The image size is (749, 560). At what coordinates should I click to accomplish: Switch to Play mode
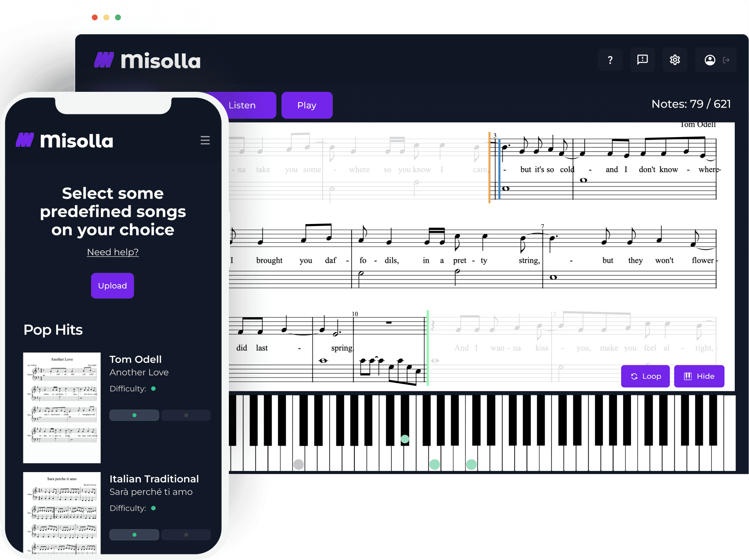tap(307, 105)
